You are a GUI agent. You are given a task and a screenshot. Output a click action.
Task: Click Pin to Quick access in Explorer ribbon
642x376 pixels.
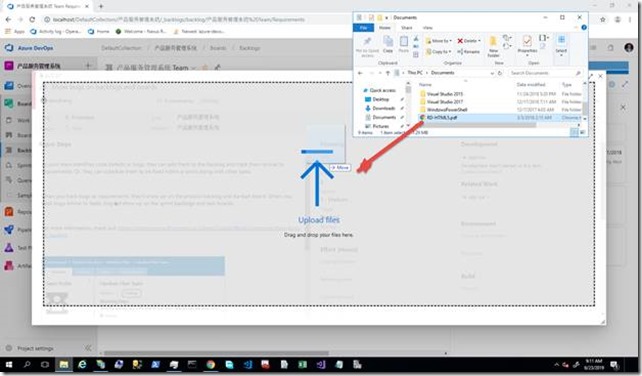[x=367, y=46]
